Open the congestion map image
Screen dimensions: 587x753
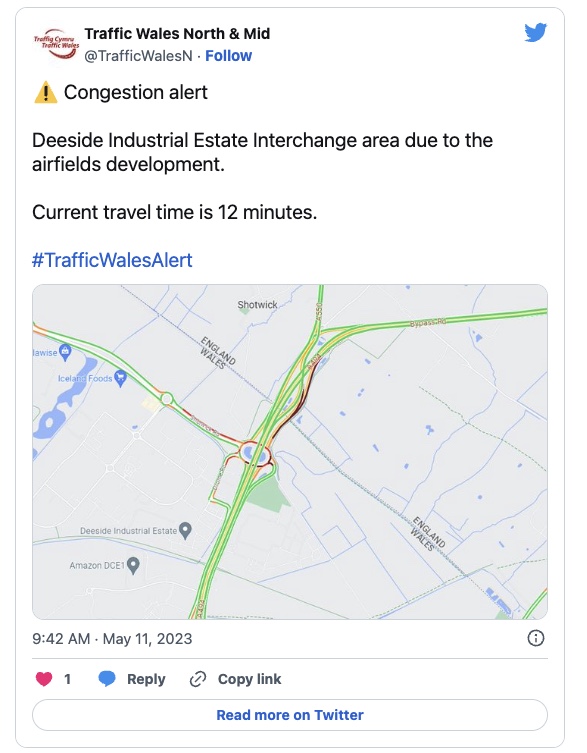point(290,452)
